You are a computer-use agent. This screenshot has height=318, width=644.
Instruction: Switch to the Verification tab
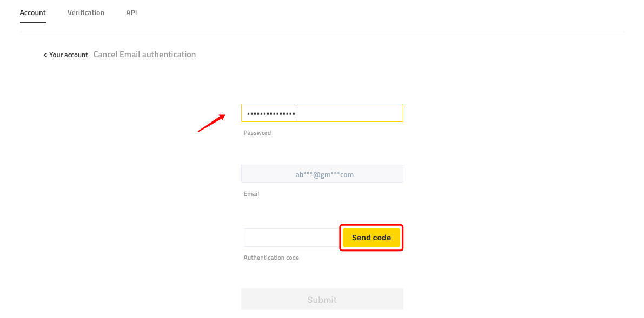[x=86, y=13]
